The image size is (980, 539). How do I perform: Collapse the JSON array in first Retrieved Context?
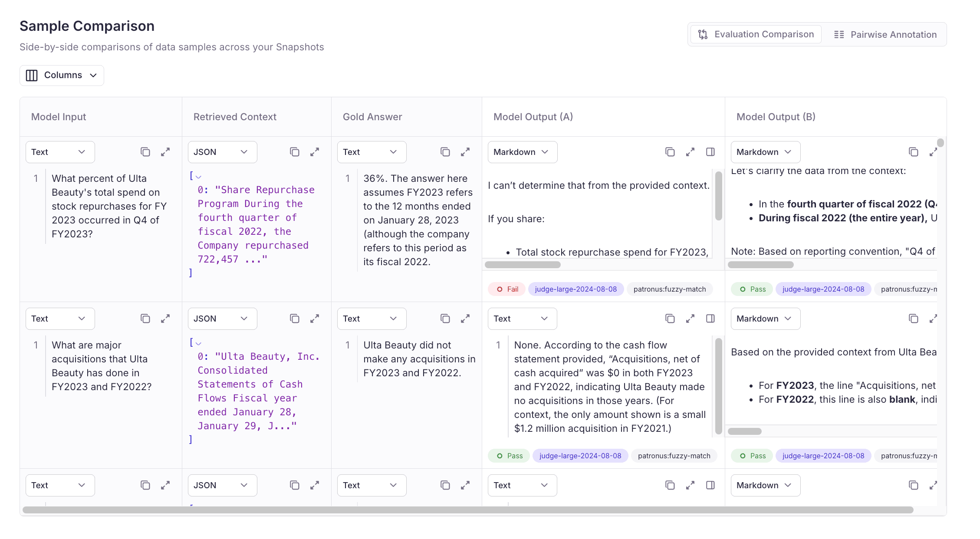tap(199, 177)
